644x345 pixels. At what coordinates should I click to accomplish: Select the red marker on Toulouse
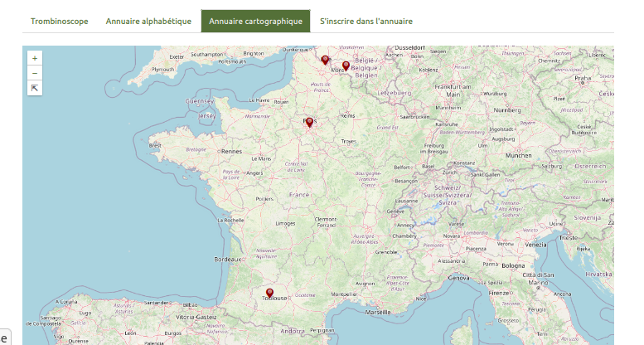[269, 293]
